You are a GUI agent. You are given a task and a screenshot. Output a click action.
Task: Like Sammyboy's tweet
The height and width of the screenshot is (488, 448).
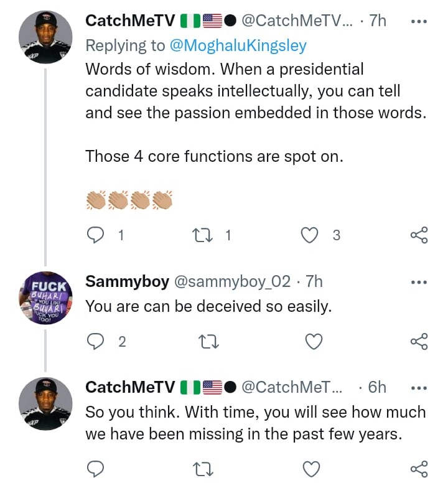tap(315, 341)
